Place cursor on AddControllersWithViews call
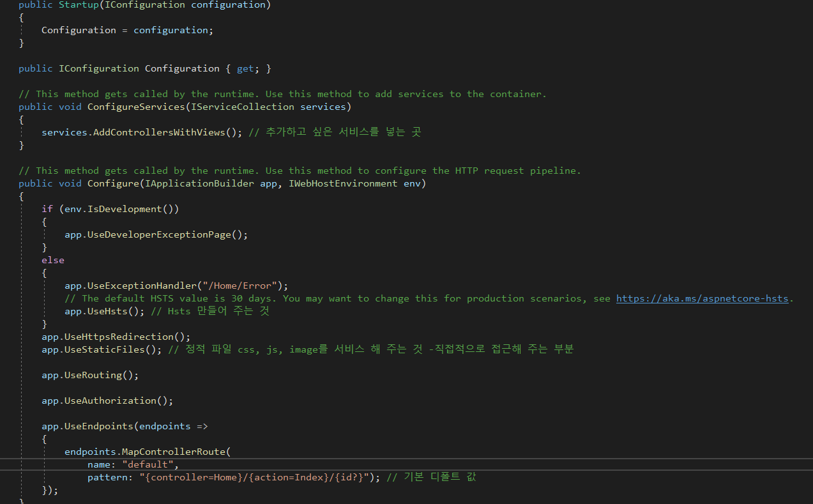This screenshot has height=504, width=813. point(159,132)
